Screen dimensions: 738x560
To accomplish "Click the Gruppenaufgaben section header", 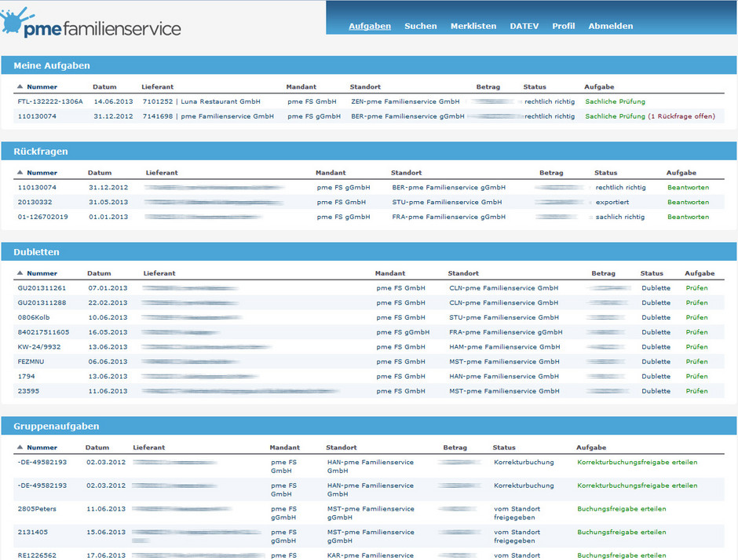I will click(x=369, y=426).
